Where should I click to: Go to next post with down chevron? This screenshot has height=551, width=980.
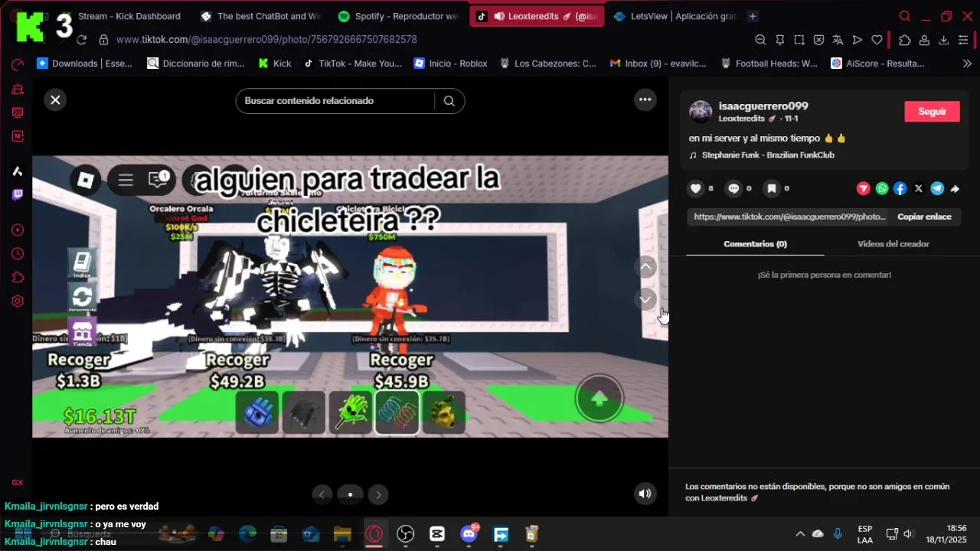[x=646, y=299]
